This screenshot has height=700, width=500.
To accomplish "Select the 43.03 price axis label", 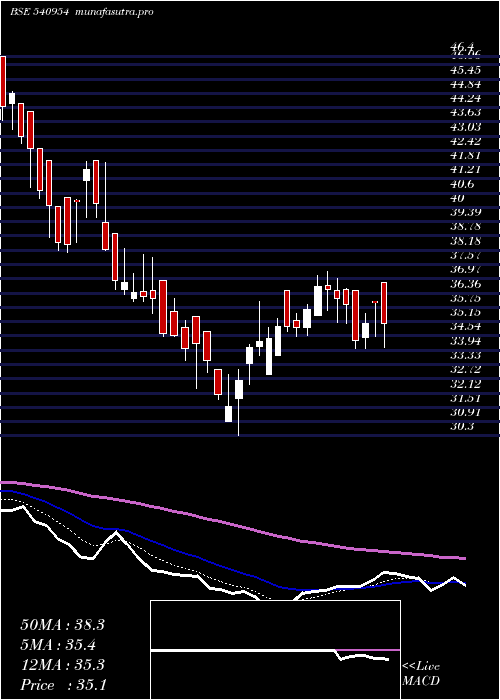I will (466, 127).
